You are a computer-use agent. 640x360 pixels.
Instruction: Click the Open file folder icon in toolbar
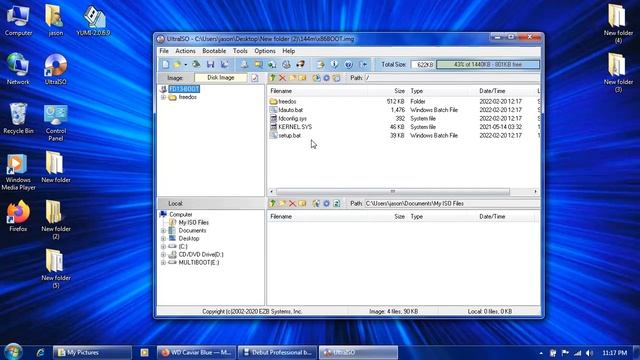177,64
